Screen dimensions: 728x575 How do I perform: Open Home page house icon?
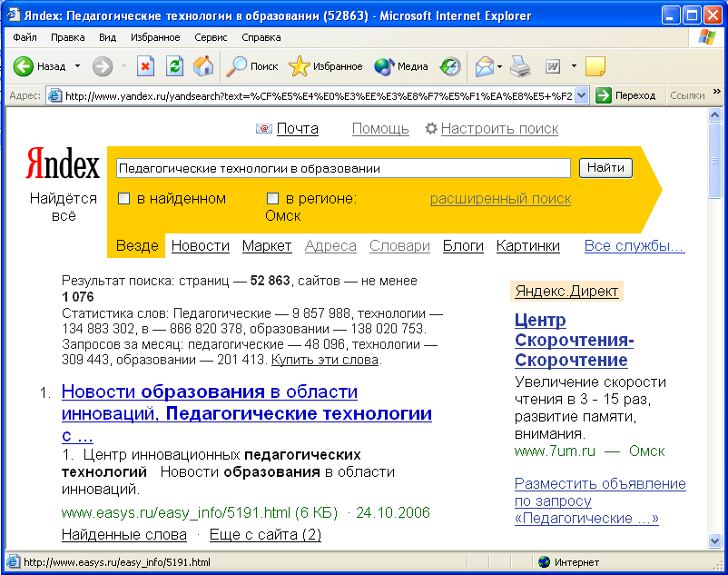[x=203, y=66]
